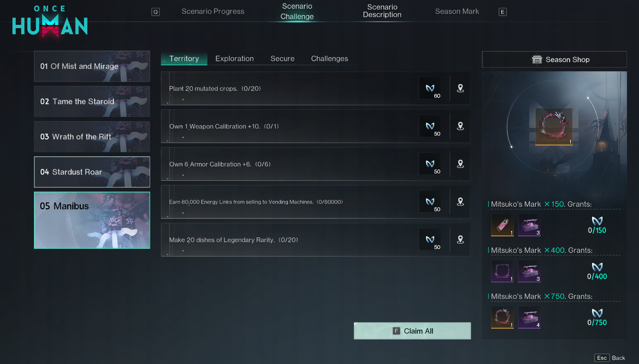Click the Claim All button

[412, 331]
